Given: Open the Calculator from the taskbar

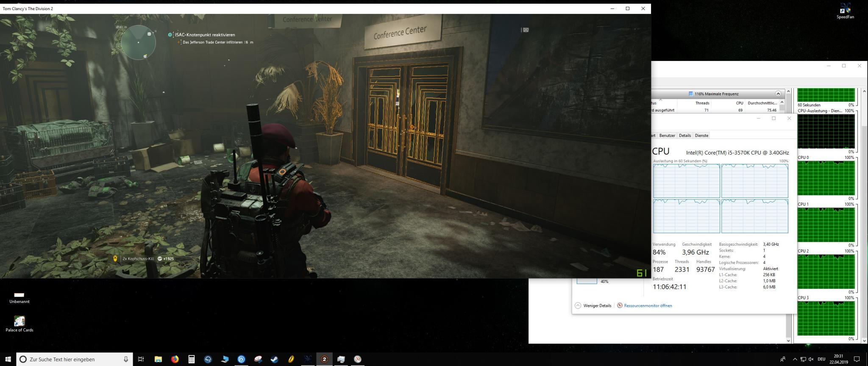Looking at the screenshot, I should pyautogui.click(x=192, y=359).
